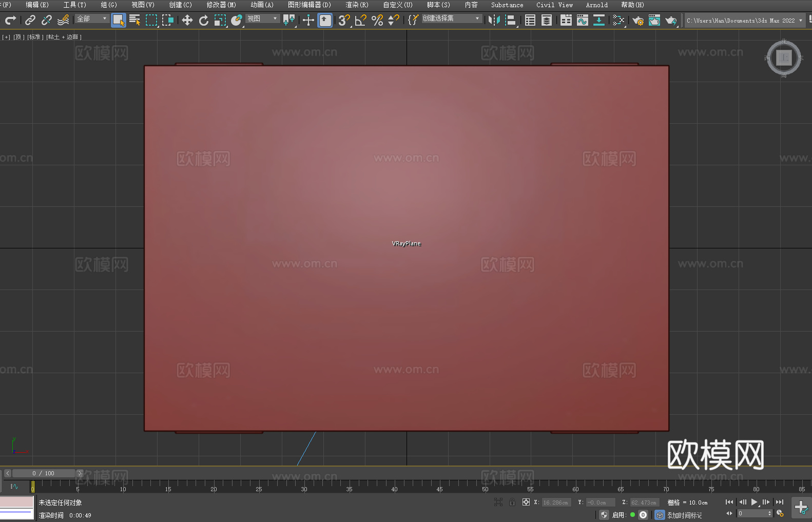Open Rendered Frame Window icon
This screenshot has width=812, height=522.
(654, 20)
